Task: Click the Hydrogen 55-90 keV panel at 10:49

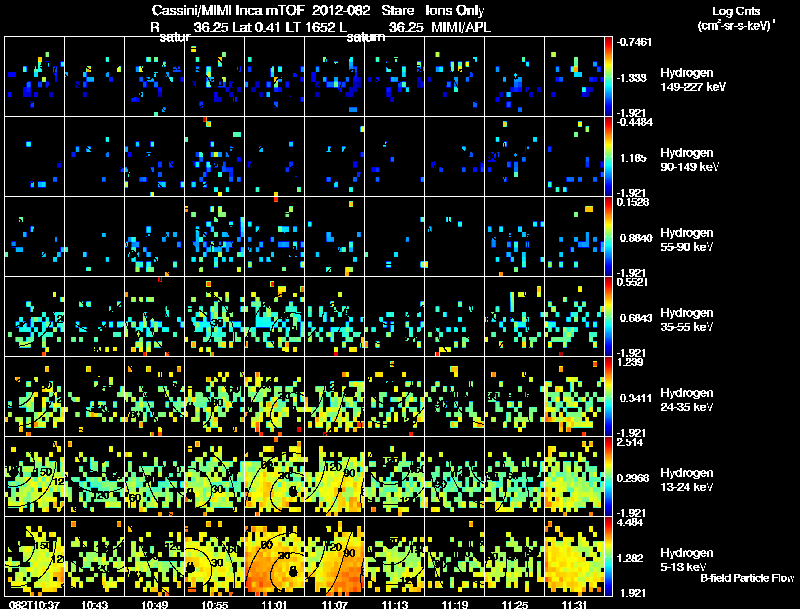Action: click(x=155, y=237)
